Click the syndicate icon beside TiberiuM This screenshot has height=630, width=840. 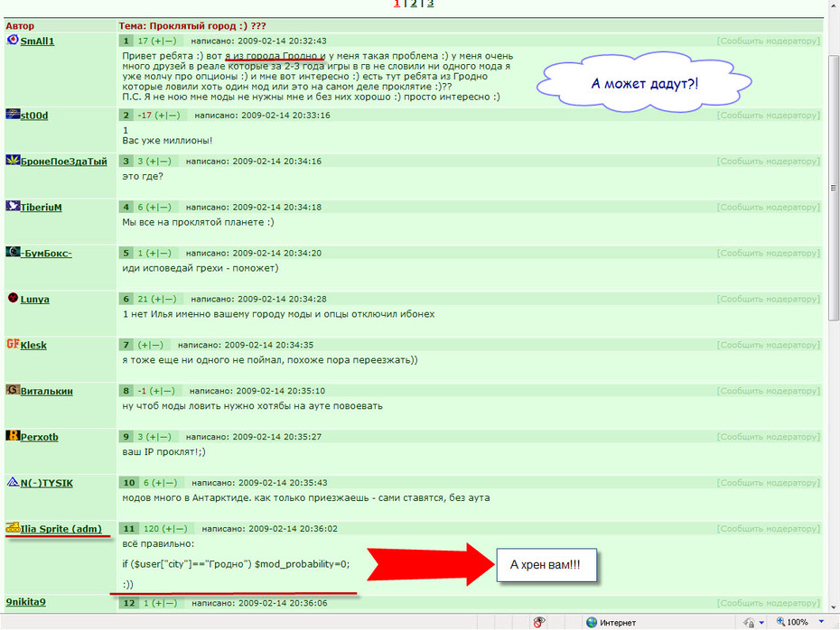pos(13,206)
